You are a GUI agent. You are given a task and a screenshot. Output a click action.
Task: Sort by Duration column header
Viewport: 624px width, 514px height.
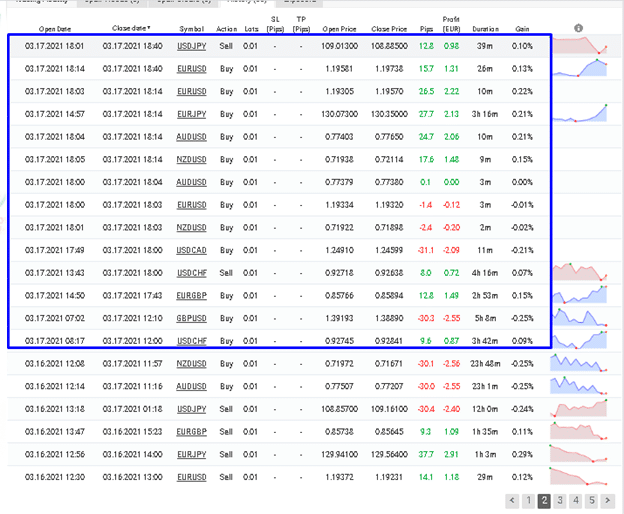(x=485, y=29)
